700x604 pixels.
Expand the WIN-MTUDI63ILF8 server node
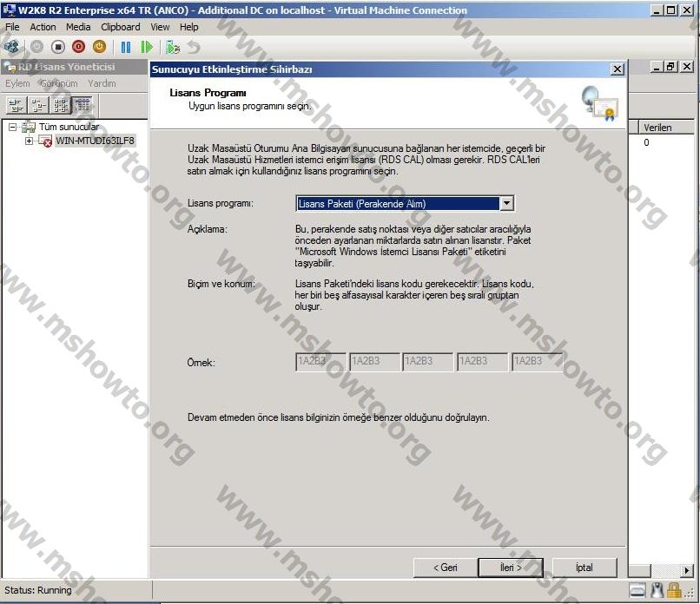tap(29, 141)
